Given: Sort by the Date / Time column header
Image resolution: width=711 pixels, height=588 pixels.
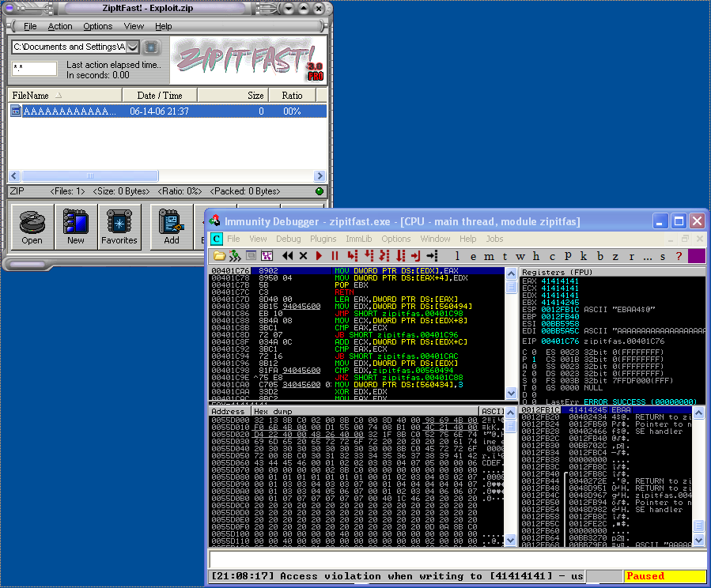Looking at the screenshot, I should coord(160,96).
